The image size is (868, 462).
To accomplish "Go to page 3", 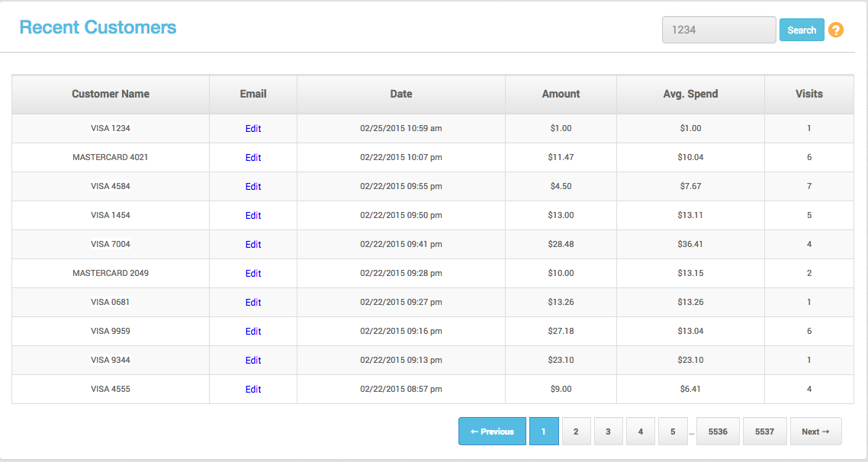I will (608, 432).
